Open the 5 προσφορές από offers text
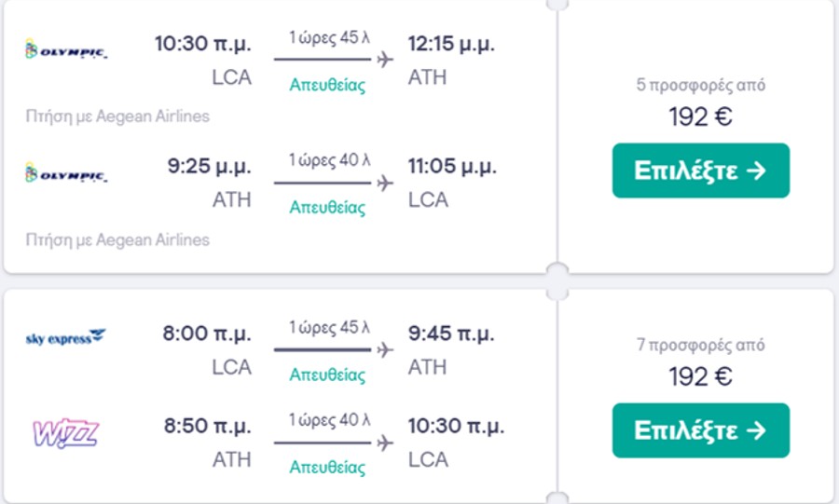The width and height of the screenshot is (839, 504). tap(700, 85)
